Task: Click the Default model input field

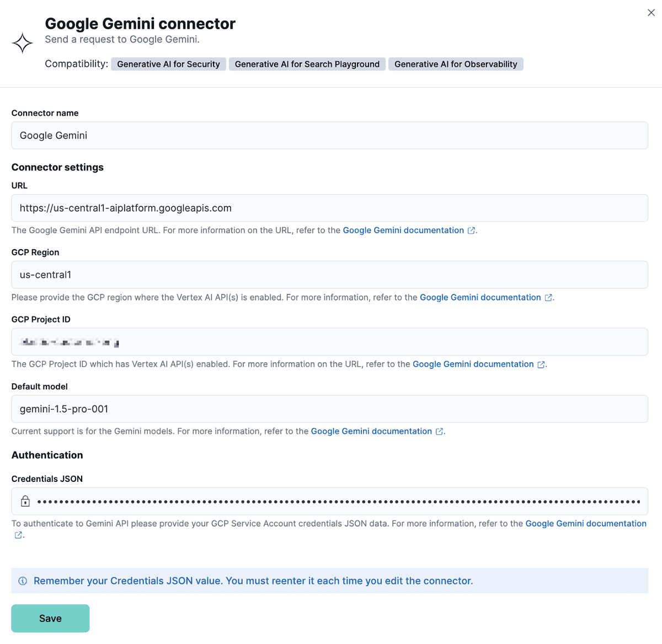Action: [329, 409]
